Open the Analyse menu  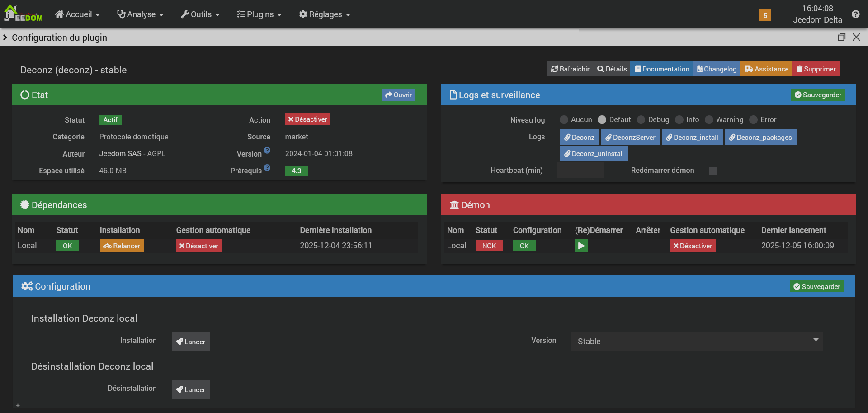click(x=140, y=14)
